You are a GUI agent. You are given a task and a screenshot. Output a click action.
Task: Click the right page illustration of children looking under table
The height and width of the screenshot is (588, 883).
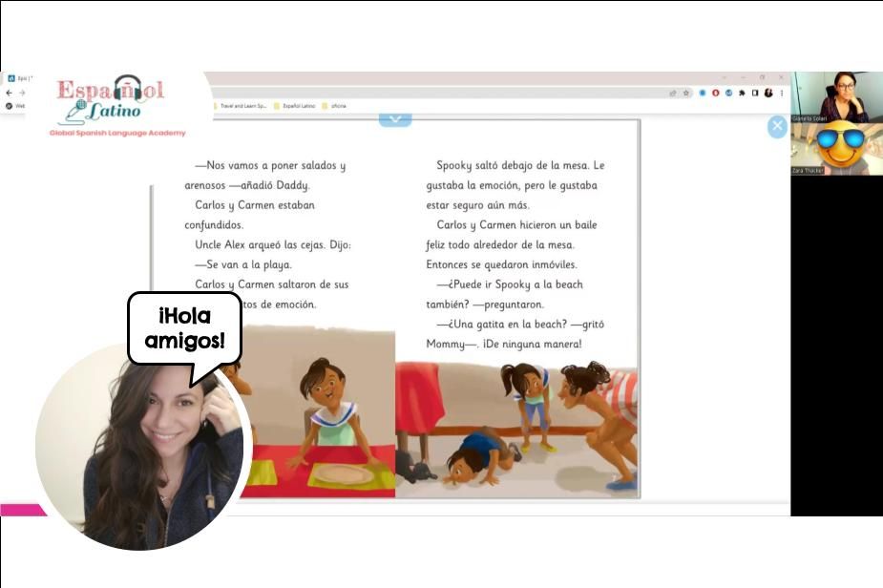516,430
